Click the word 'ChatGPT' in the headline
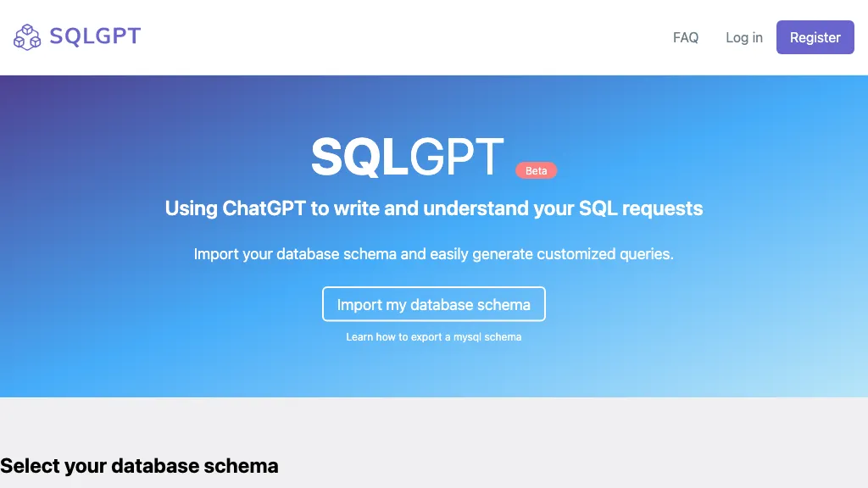868x488 pixels. pyautogui.click(x=264, y=208)
